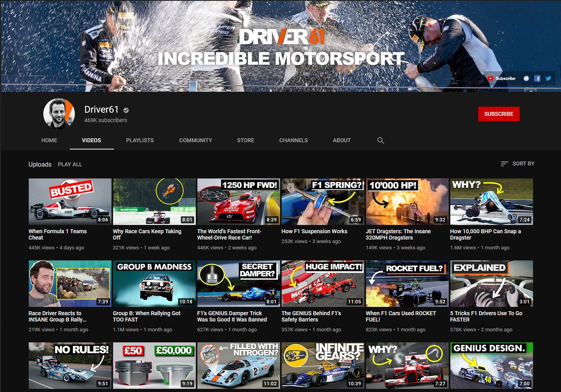Click title 'Why Race Cars Keep Taking Off'
The width and height of the screenshot is (561, 392).
pyautogui.click(x=147, y=234)
